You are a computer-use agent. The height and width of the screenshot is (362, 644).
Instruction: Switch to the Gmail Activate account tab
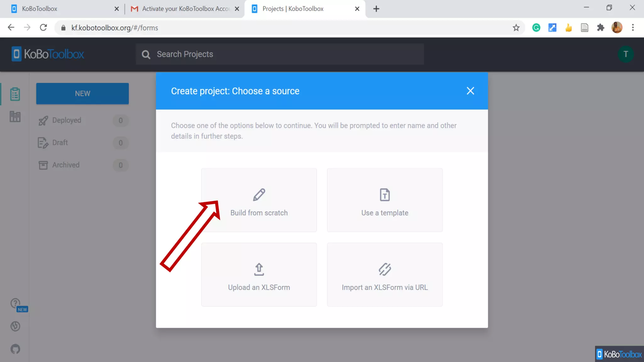[x=186, y=9]
